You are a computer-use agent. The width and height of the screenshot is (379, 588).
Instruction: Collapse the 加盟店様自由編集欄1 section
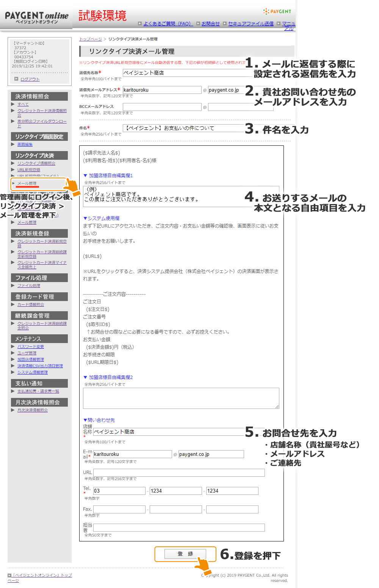click(x=108, y=176)
